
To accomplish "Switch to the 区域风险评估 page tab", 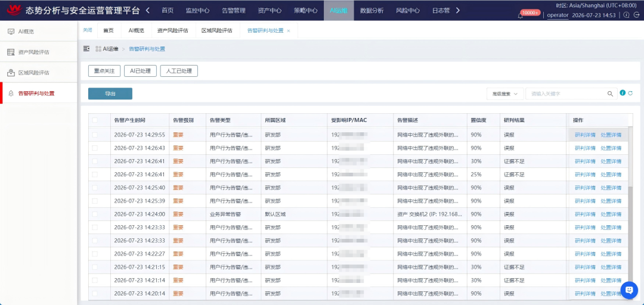I will pos(217,30).
